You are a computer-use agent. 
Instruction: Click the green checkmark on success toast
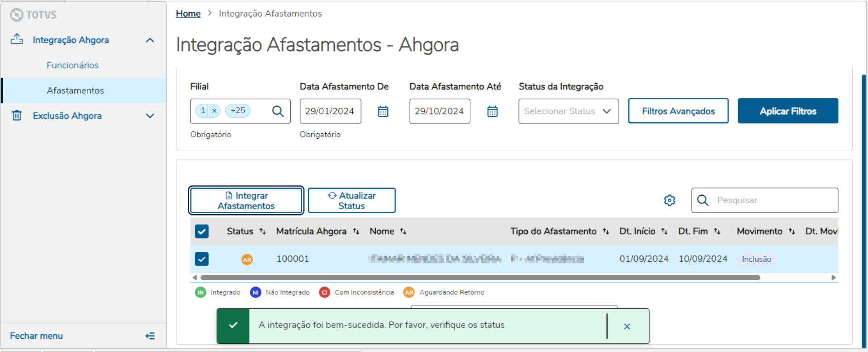[233, 325]
